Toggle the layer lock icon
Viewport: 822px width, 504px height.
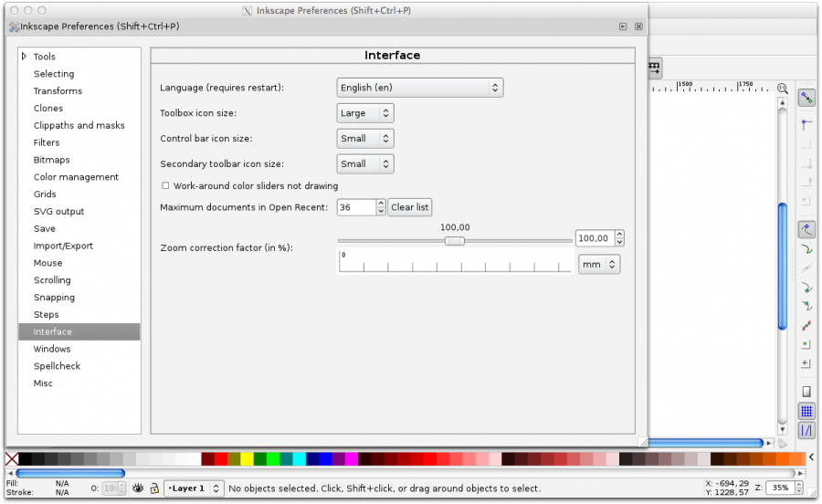pos(154,488)
